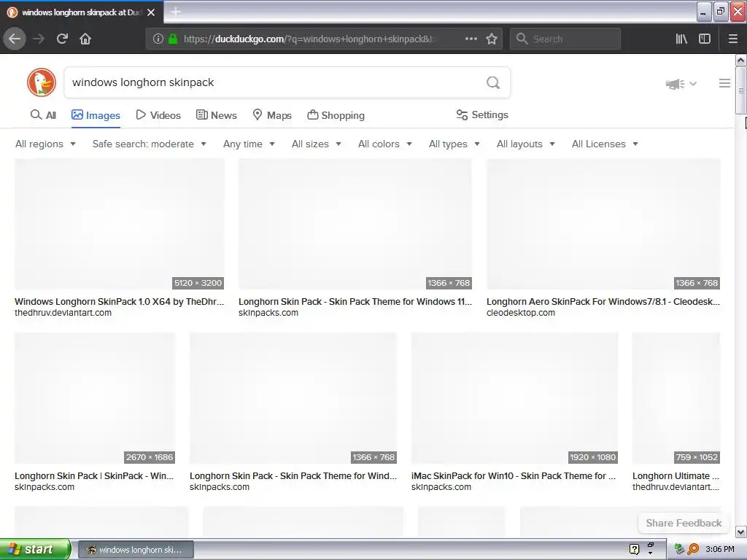Open the Windows Start menu

pyautogui.click(x=35, y=549)
